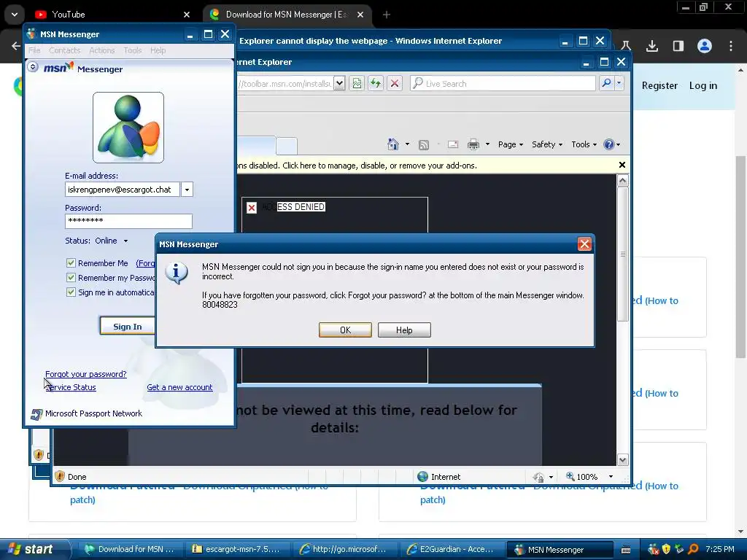Viewport: 747px width, 560px height.
Task: Click the Internet Explorer vertical scrollbar up arrow
Action: [623, 181]
